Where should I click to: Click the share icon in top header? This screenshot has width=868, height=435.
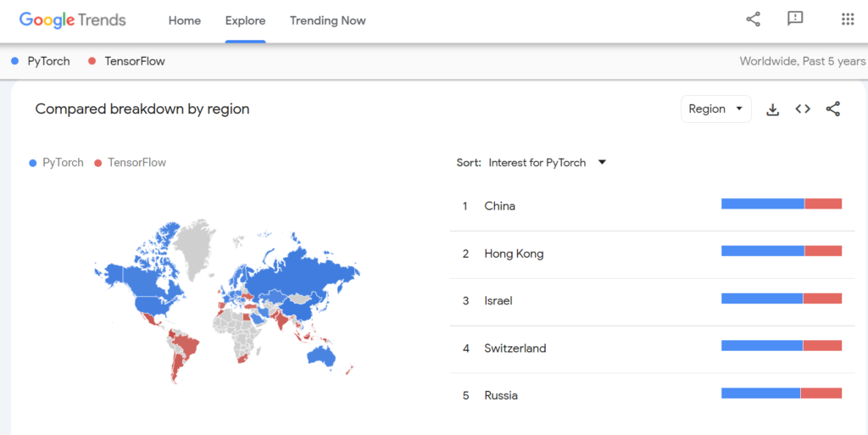point(753,20)
